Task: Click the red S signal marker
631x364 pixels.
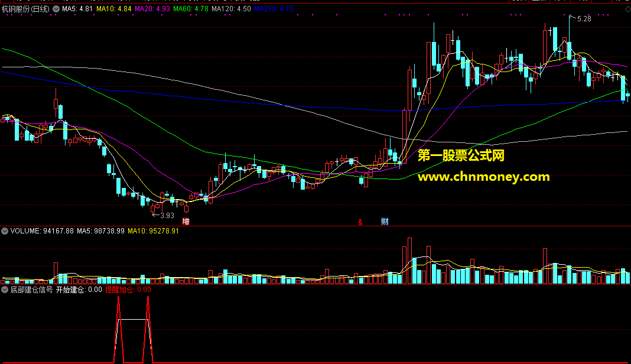Action: pyautogui.click(x=360, y=222)
